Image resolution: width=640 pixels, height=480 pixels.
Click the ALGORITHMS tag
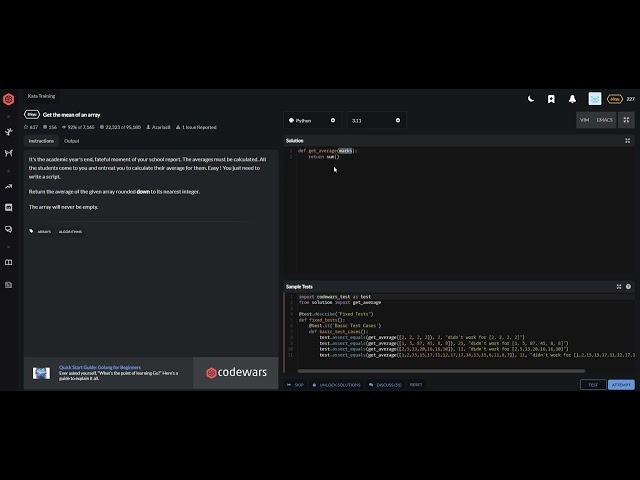[x=70, y=232]
